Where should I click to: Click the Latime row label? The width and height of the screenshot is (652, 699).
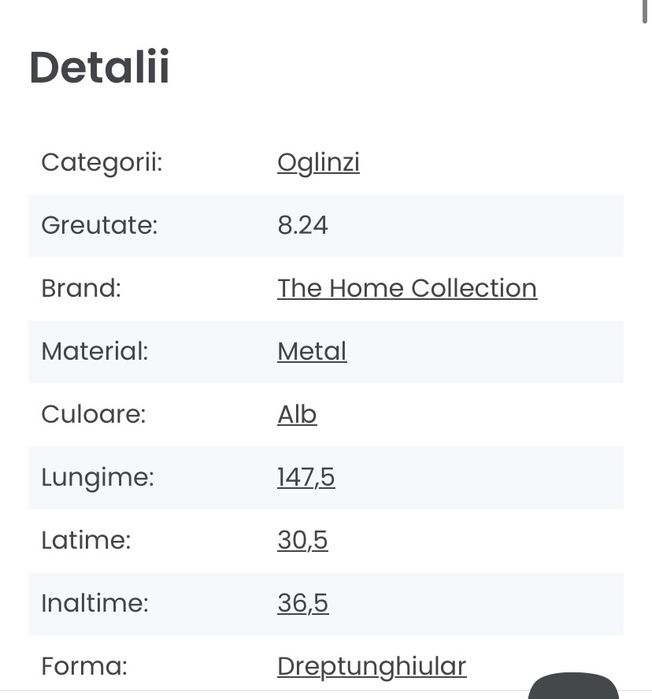tap(86, 540)
